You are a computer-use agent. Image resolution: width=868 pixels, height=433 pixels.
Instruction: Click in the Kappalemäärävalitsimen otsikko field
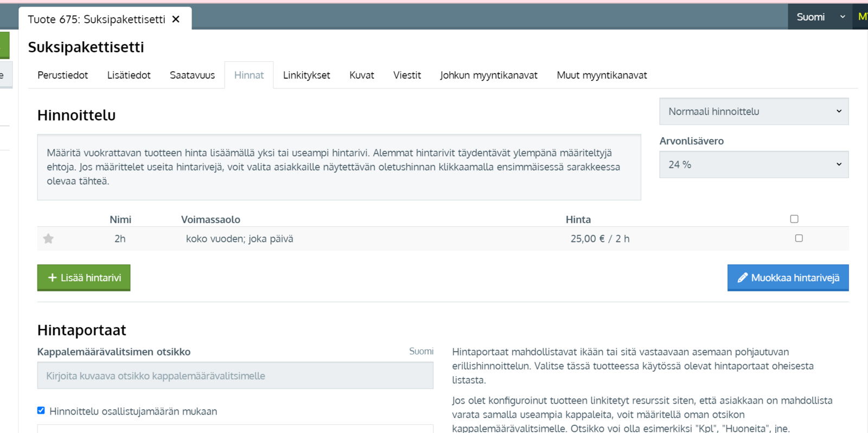[x=235, y=376]
